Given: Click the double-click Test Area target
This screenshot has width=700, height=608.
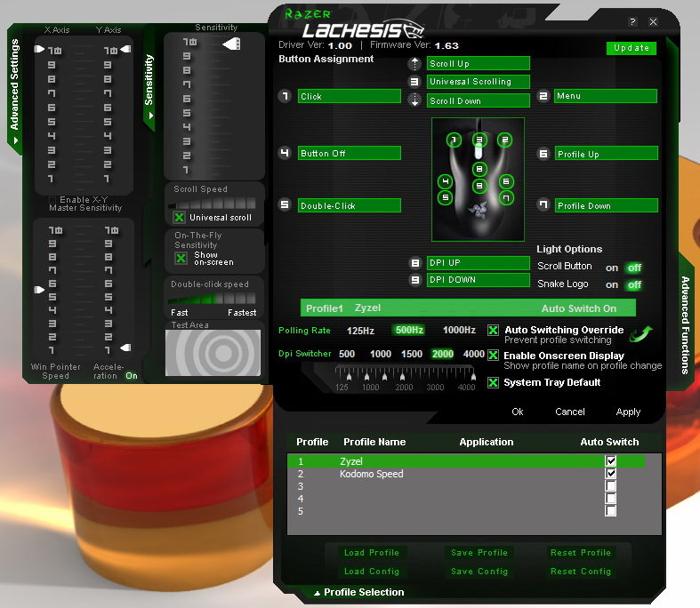Looking at the screenshot, I should point(213,353).
